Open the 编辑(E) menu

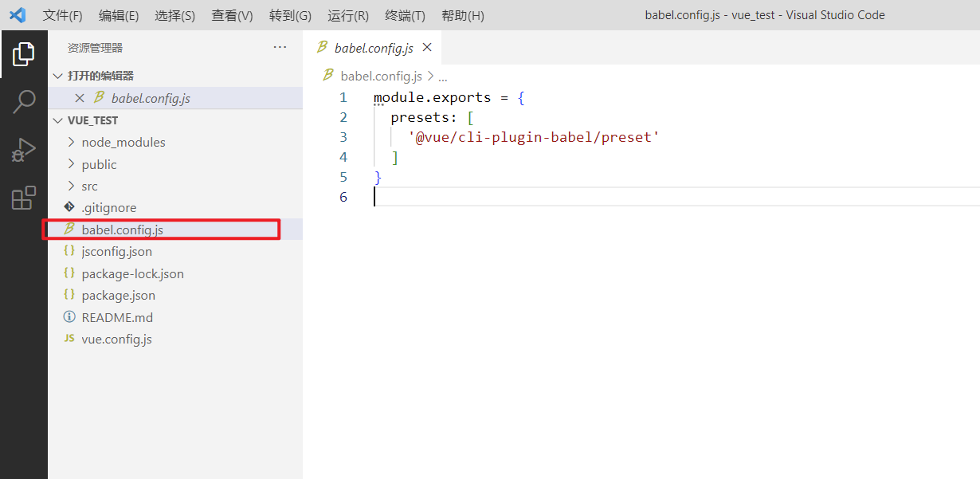pyautogui.click(x=119, y=15)
